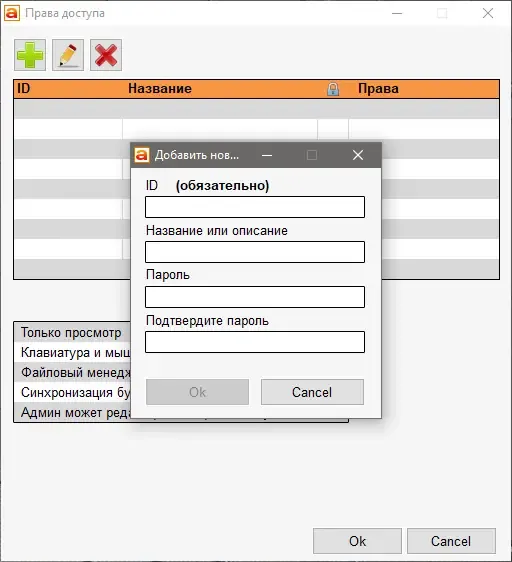The height and width of the screenshot is (562, 512).
Task: Click the Название или описание text field
Action: [255, 252]
